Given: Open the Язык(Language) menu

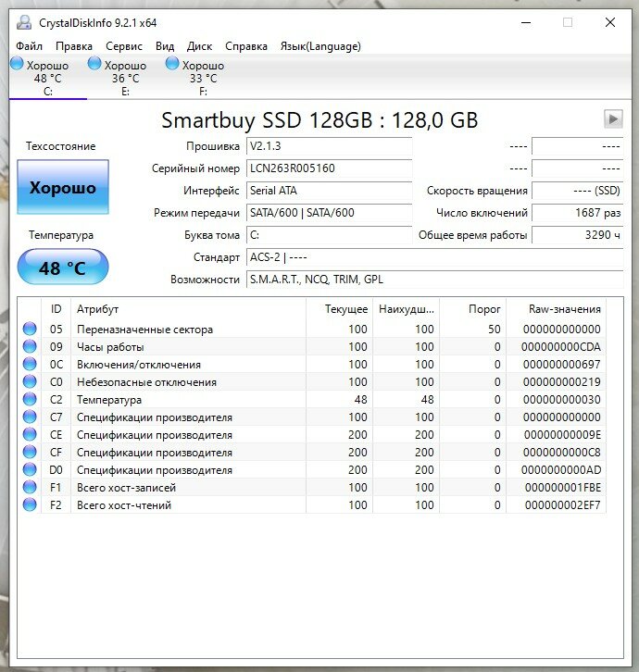Looking at the screenshot, I should 320,46.
